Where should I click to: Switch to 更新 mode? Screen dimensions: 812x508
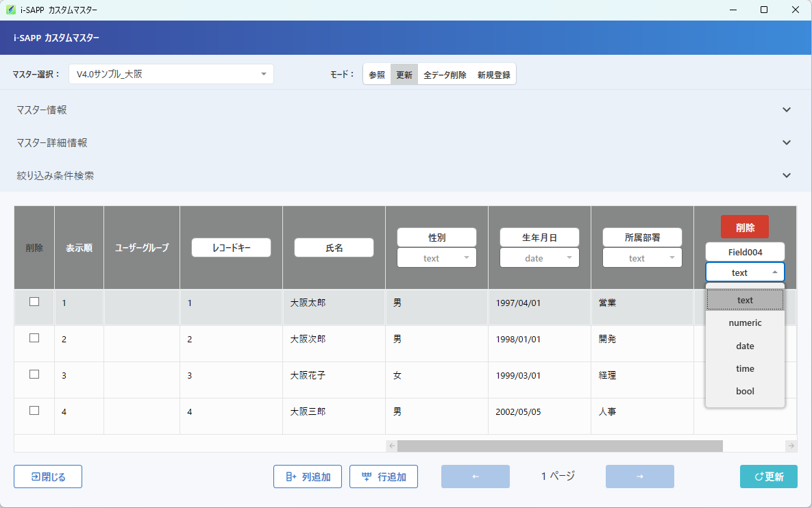pyautogui.click(x=404, y=75)
